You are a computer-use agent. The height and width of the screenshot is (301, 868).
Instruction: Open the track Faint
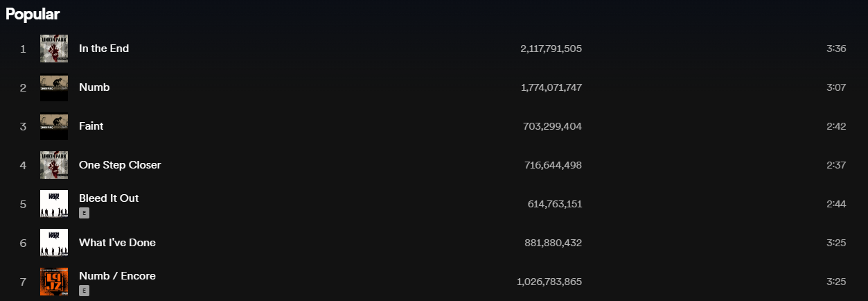(91, 126)
